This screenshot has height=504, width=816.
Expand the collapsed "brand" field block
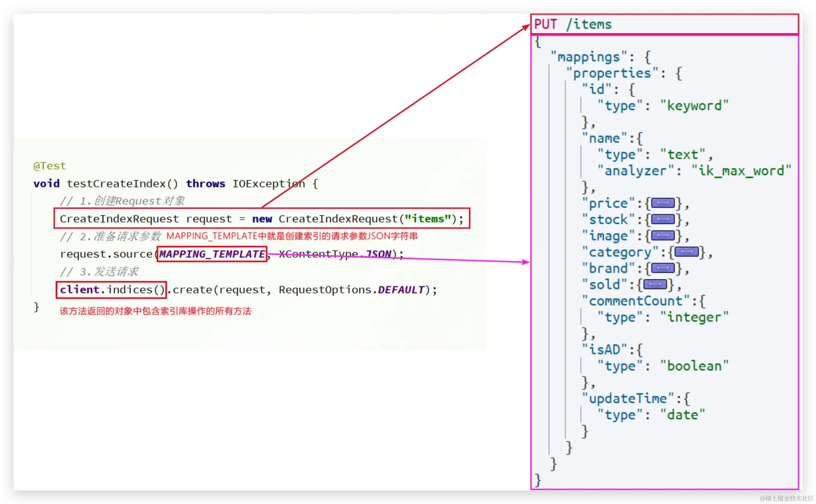(x=663, y=268)
